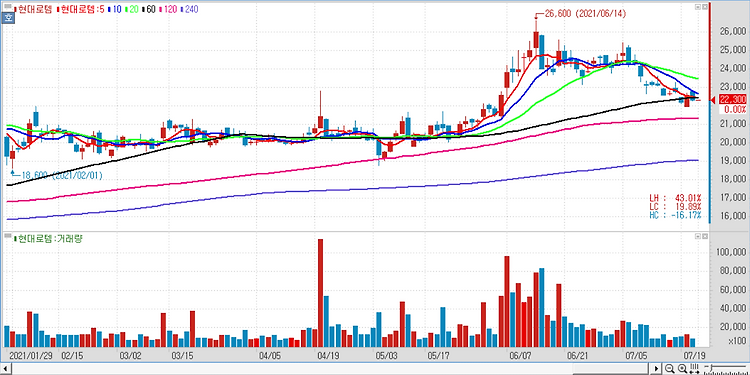Click the LH : 43.01% statistic
Screen dimensions: 750x375
tap(675, 198)
